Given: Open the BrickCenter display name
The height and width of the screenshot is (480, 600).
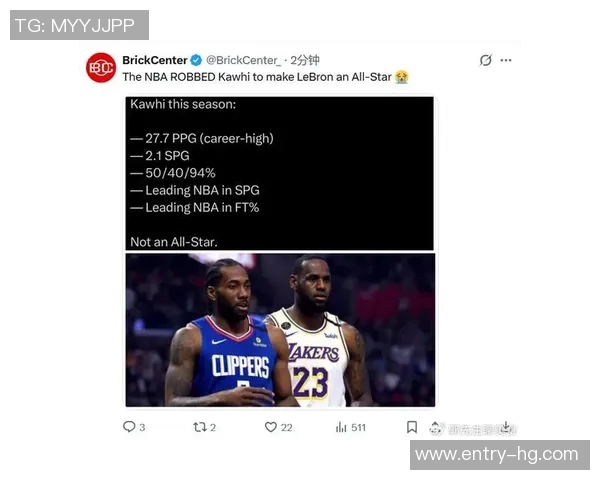Looking at the screenshot, I should pos(155,60).
